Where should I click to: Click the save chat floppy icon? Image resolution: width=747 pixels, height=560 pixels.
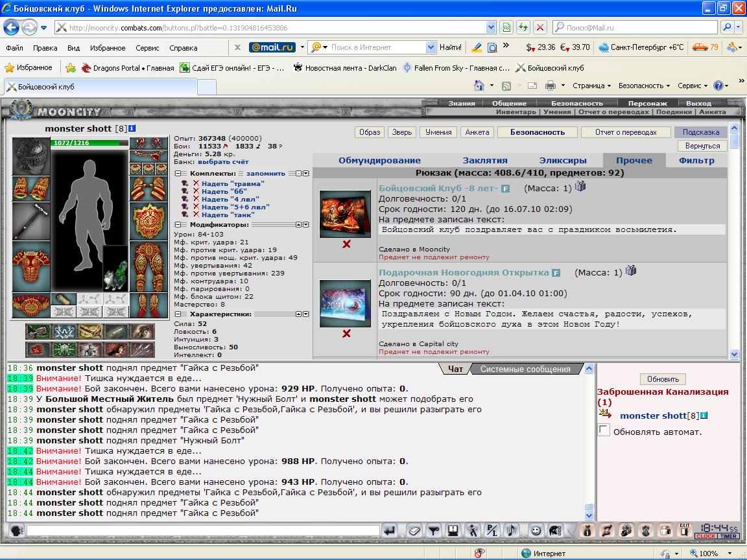pos(453,530)
